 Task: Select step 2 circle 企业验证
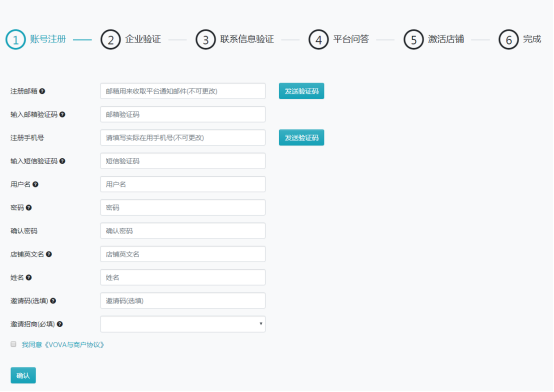(x=111, y=40)
